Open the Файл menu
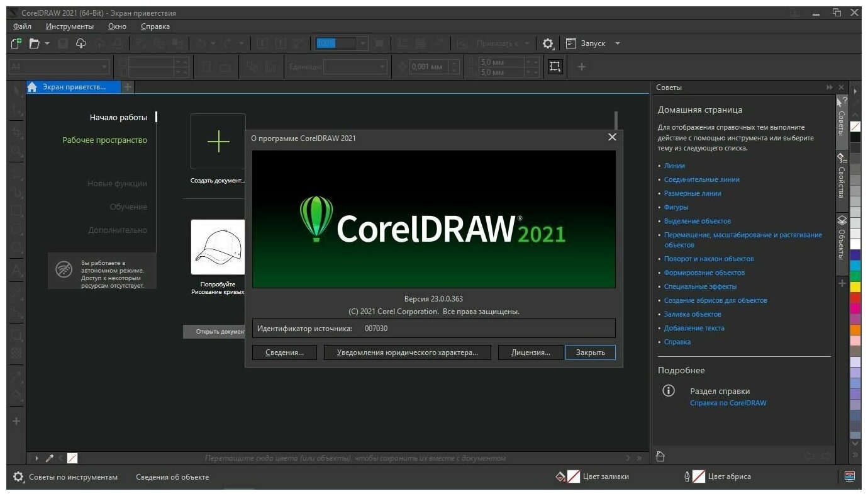The height and width of the screenshot is (496, 868). tap(22, 26)
